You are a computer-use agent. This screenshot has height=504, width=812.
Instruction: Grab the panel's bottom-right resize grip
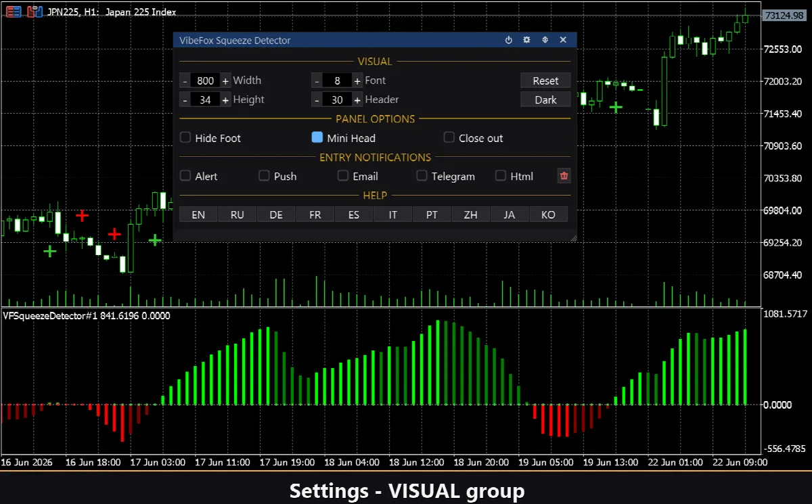pos(574,238)
